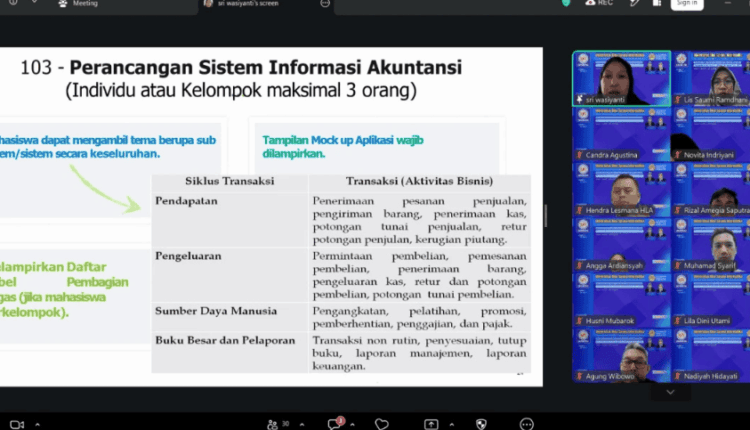Click the annotate pencil icon in top bar
Screen dimensions: 750x430
point(635,3)
